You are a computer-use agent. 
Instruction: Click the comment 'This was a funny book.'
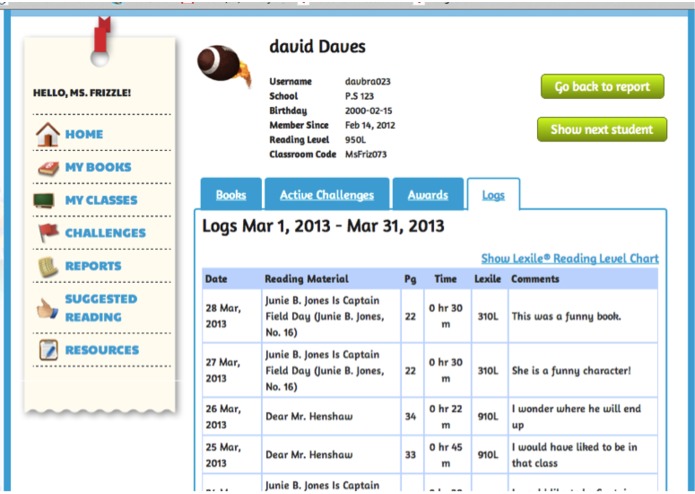point(566,316)
